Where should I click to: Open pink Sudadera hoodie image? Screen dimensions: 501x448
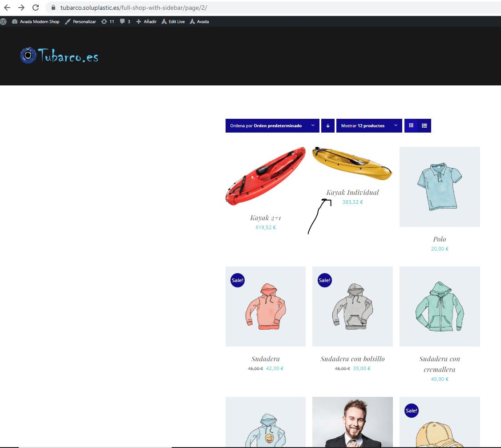266,307
